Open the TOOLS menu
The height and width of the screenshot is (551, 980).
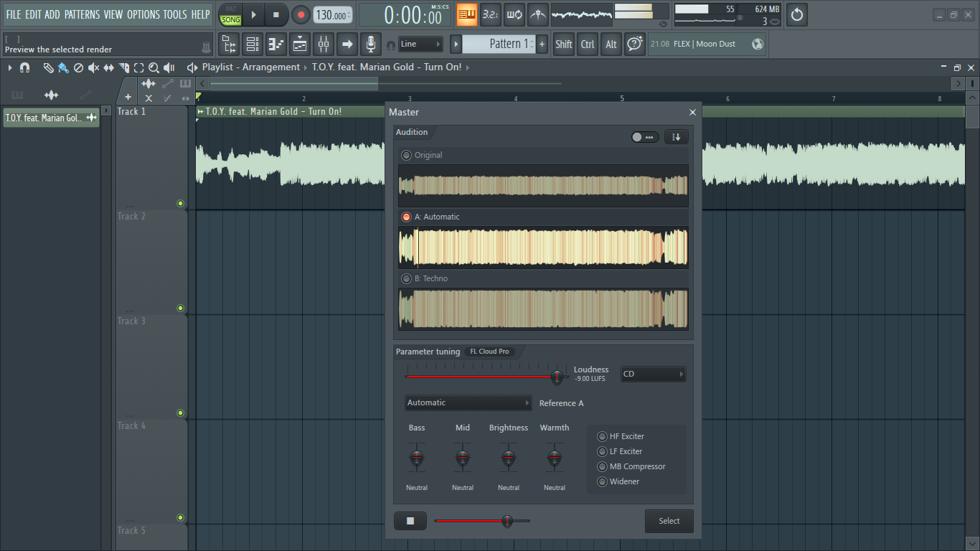[x=175, y=14]
